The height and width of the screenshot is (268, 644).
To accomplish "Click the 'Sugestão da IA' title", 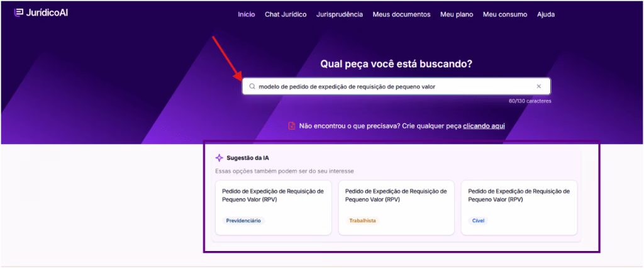I will pos(248,158).
